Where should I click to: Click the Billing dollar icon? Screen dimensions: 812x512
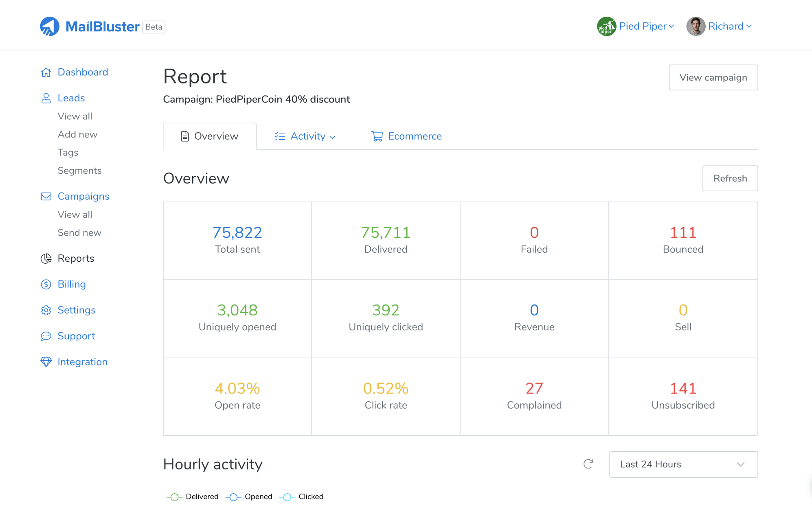(x=46, y=284)
